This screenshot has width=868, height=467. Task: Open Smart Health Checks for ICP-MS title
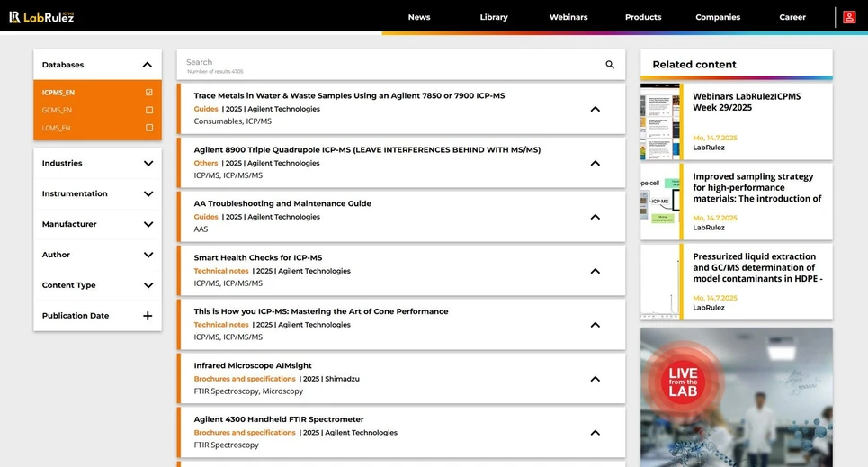[x=258, y=257]
